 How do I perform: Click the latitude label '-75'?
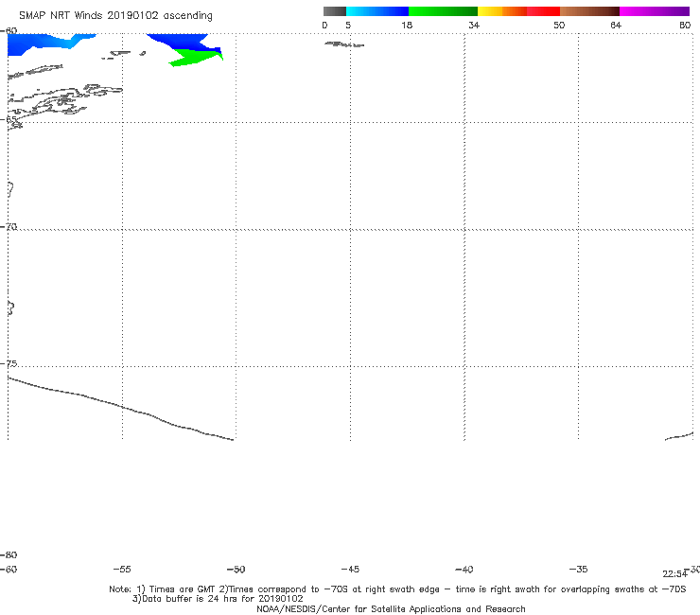(9, 363)
